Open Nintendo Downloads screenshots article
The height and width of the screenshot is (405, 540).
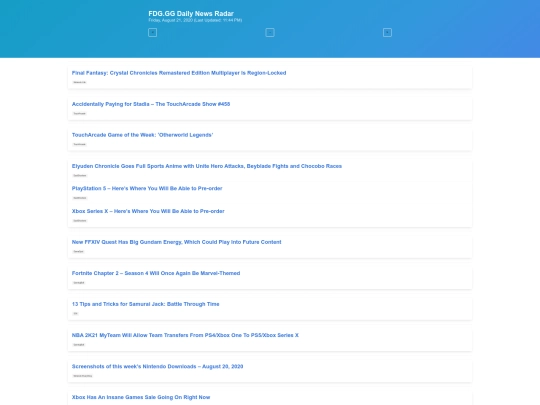click(x=157, y=366)
